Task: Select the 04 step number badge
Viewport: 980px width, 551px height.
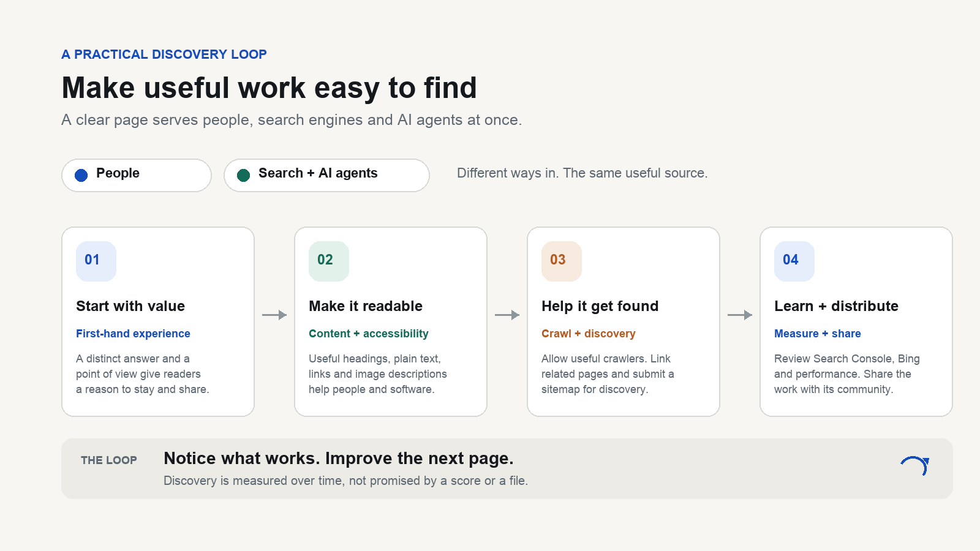Action: pos(794,261)
